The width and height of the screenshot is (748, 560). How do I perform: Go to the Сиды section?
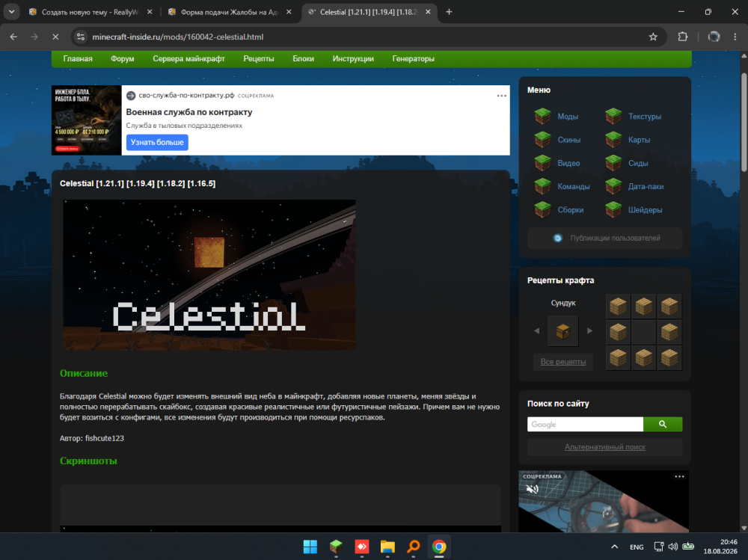(626, 163)
